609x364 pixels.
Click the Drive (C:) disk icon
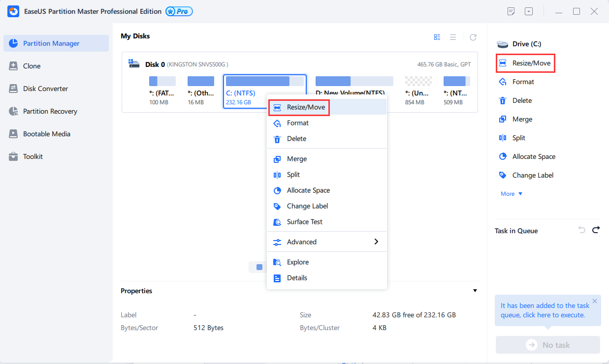coord(502,44)
